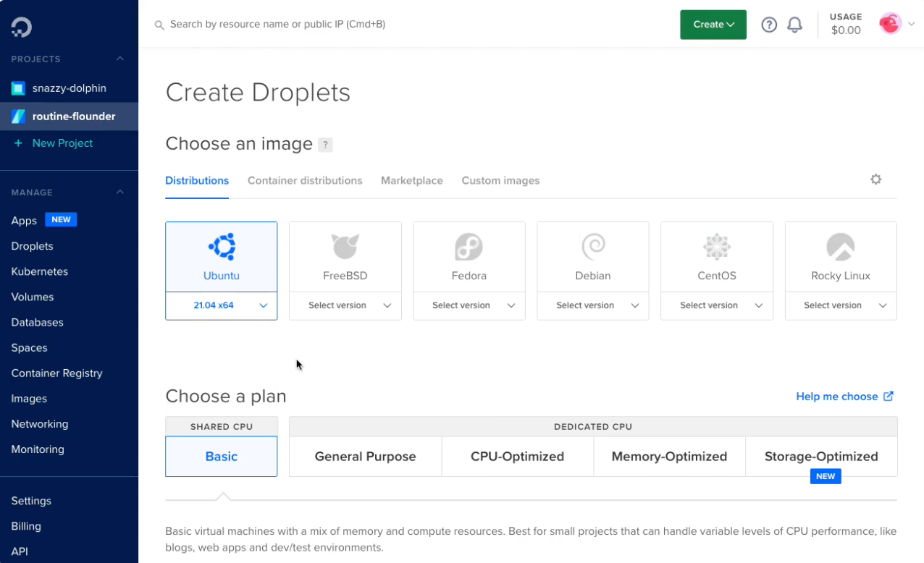Collapse the MANAGE section chevron
This screenshot has height=563, width=924.
120,192
